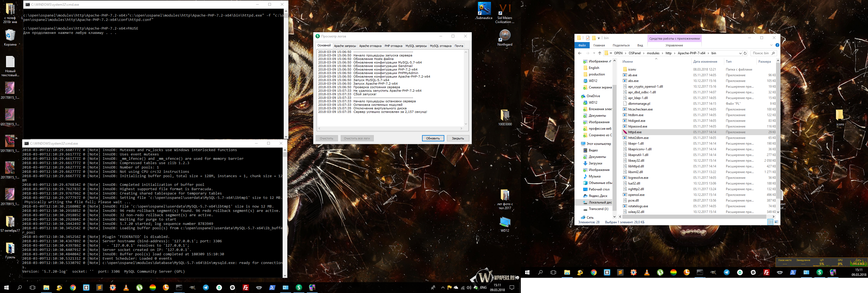Open recent locations dropdown arrow

click(594, 53)
